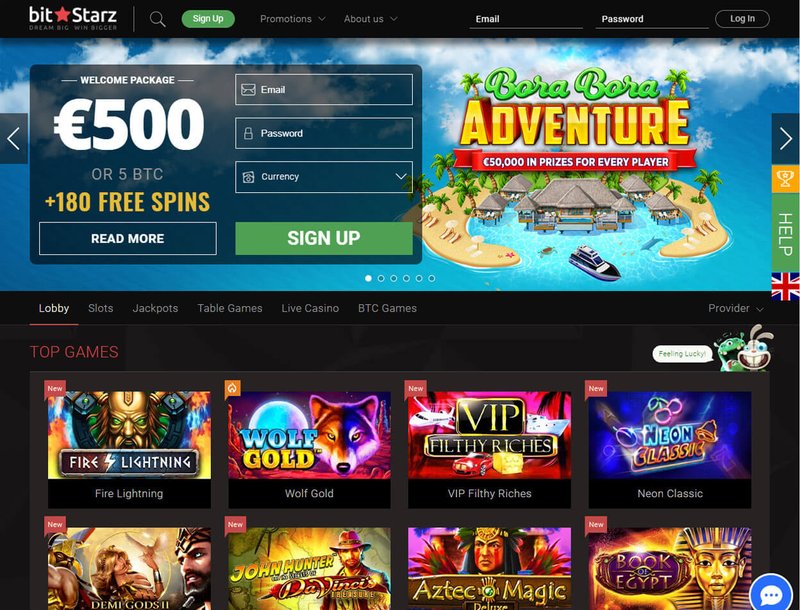Select the last carousel dot indicator
This screenshot has width=800, height=610.
click(x=432, y=278)
